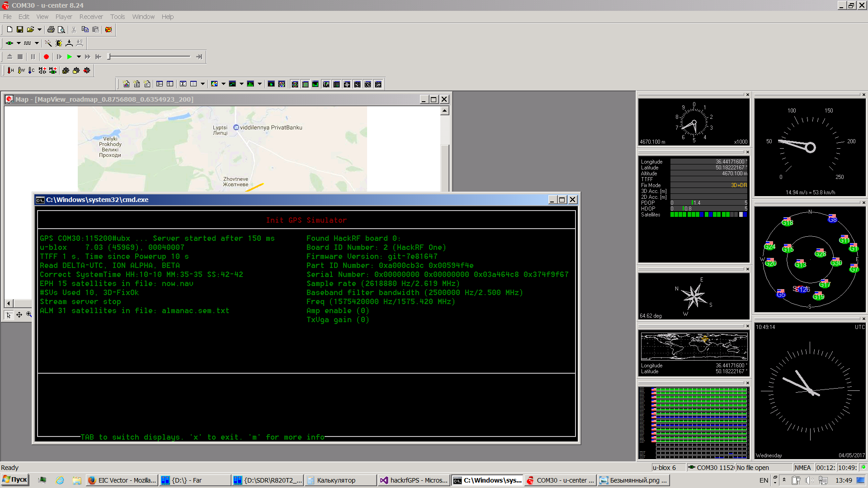The image size is (868, 488).
Task: Click the Print icon in toolbar
Action: coord(51,30)
